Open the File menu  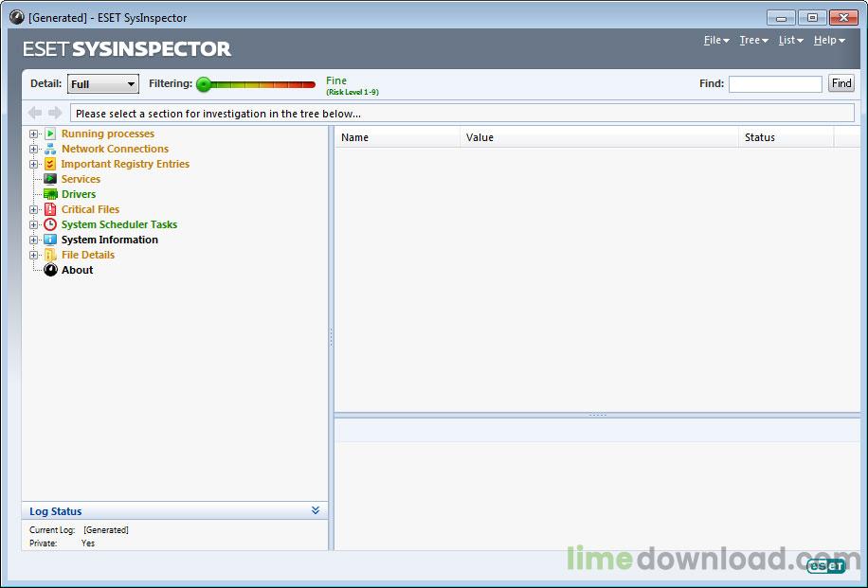pos(716,41)
